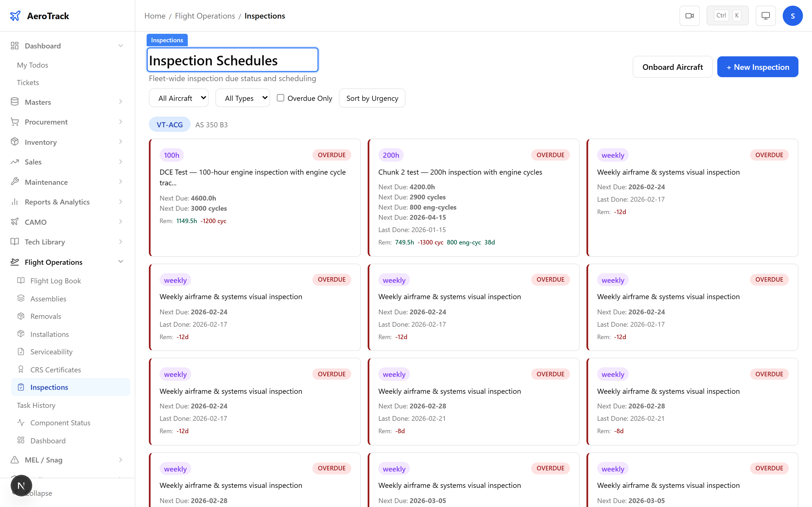Open Task History in the sidebar

(36, 405)
